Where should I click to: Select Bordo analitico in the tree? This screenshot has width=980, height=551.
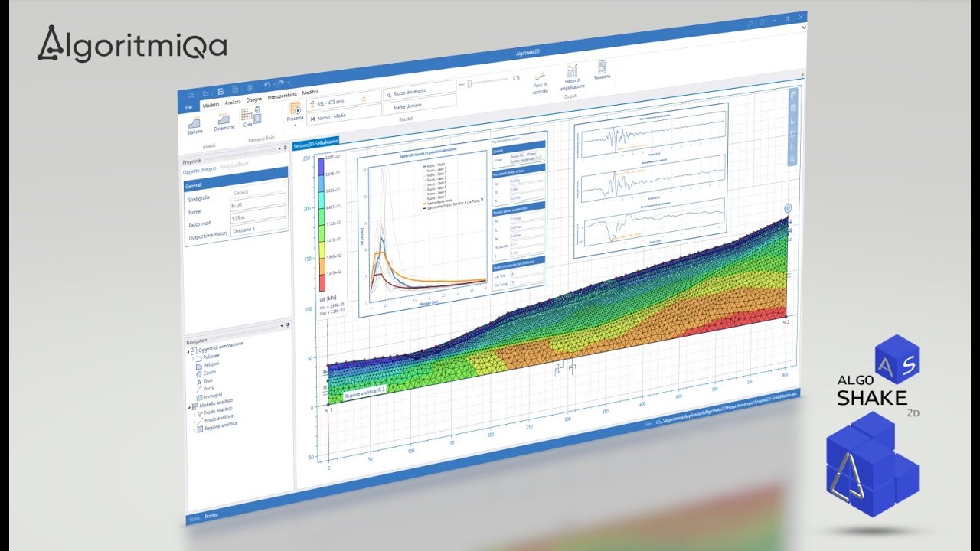[219, 419]
